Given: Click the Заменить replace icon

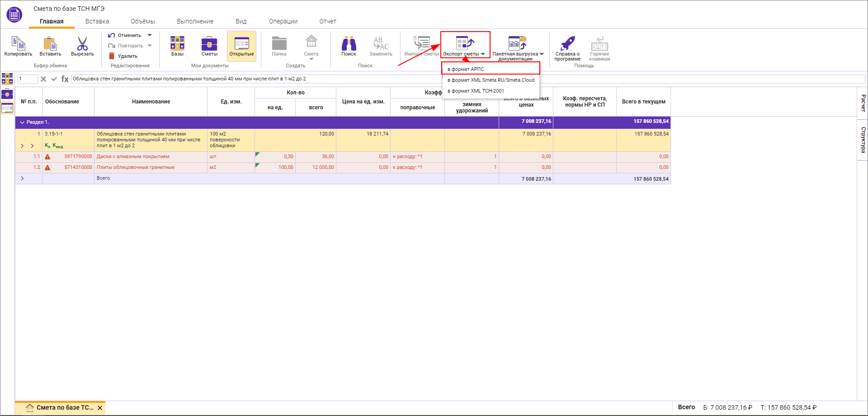Looking at the screenshot, I should pyautogui.click(x=381, y=43).
